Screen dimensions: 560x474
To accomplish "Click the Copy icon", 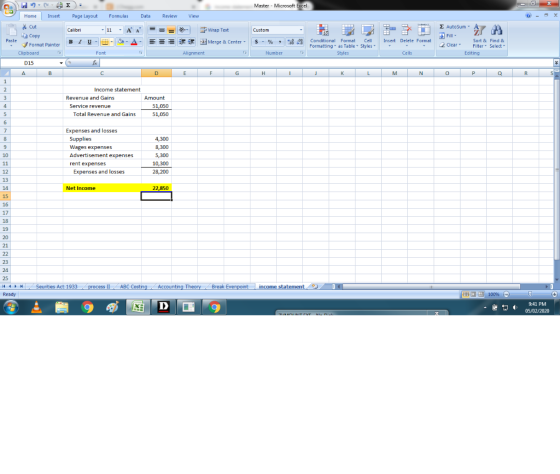I will click(x=25, y=36).
